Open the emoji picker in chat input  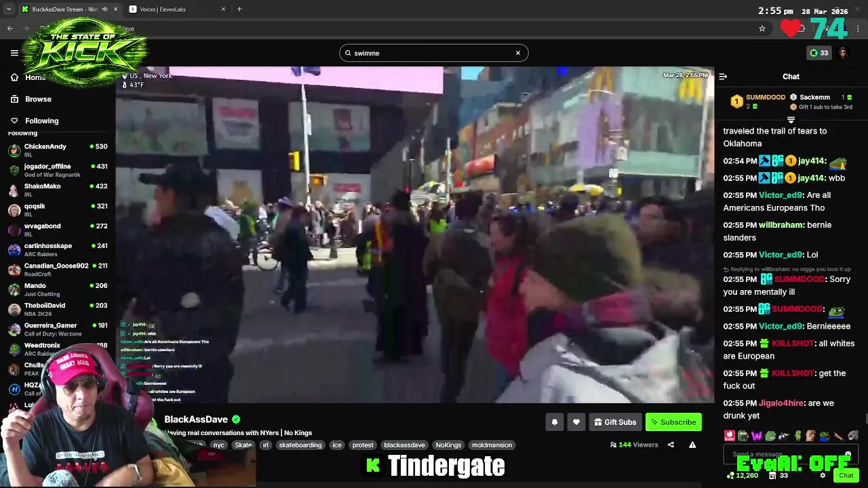(848, 454)
